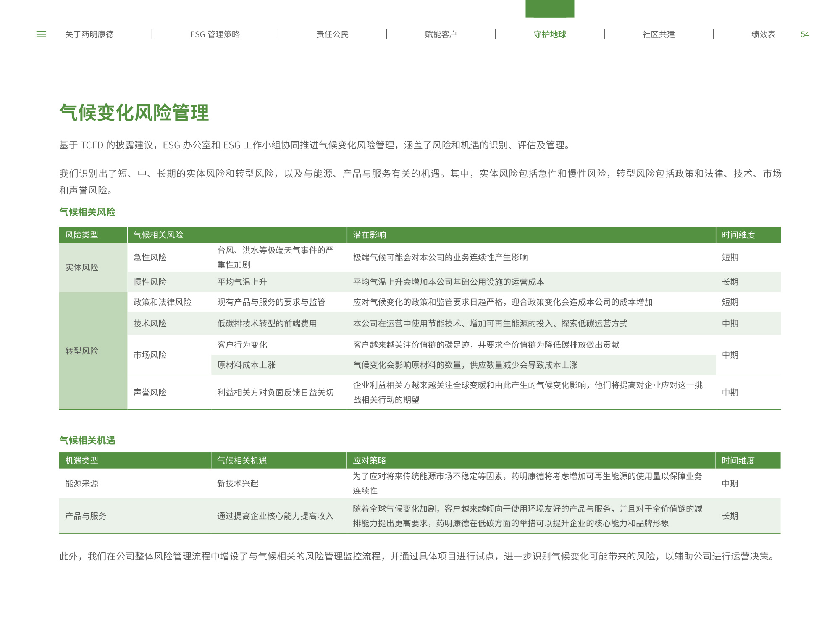
Task: Open the 社区共建 section
Action: point(658,34)
